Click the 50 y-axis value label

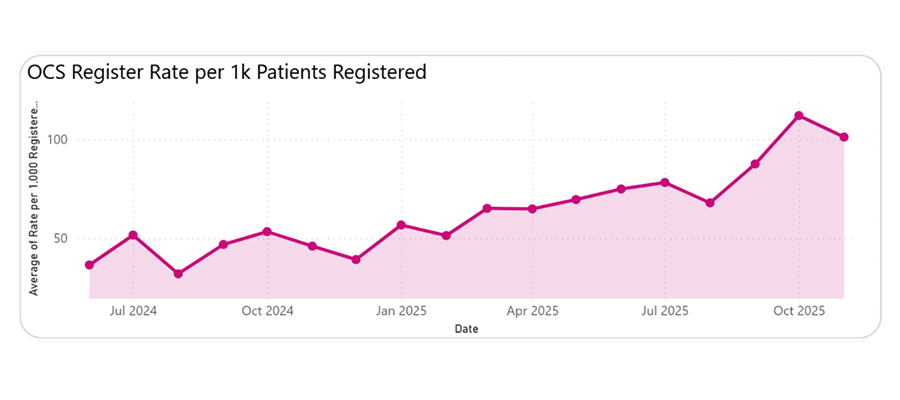60,239
